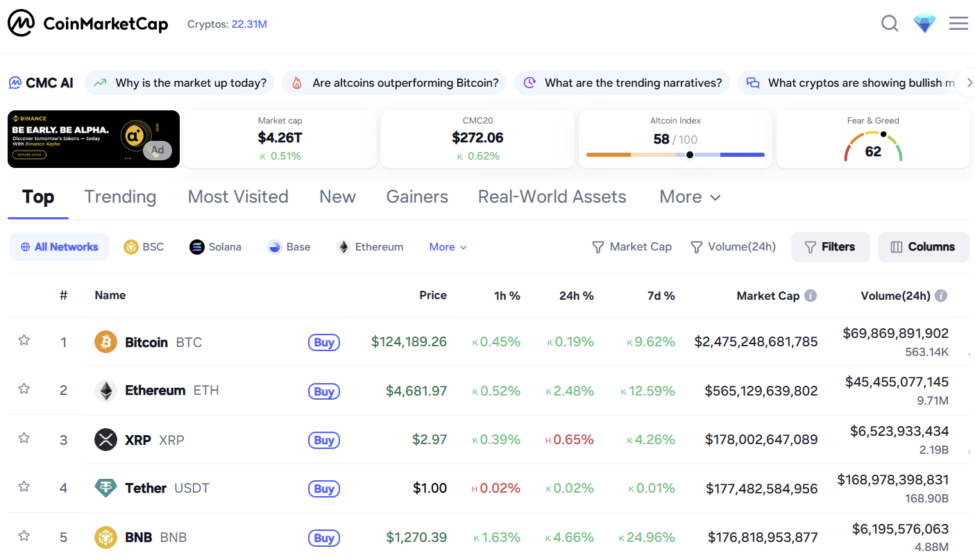
Task: Switch to the Gainers tab
Action: coord(417,197)
